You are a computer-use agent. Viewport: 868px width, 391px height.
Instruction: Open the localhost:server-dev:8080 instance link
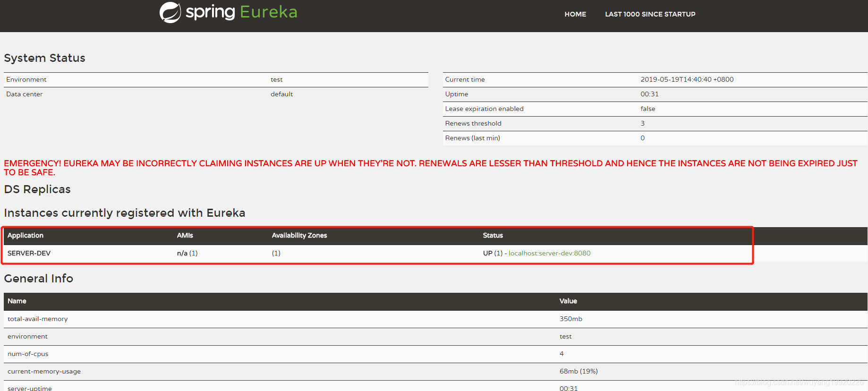tap(550, 253)
